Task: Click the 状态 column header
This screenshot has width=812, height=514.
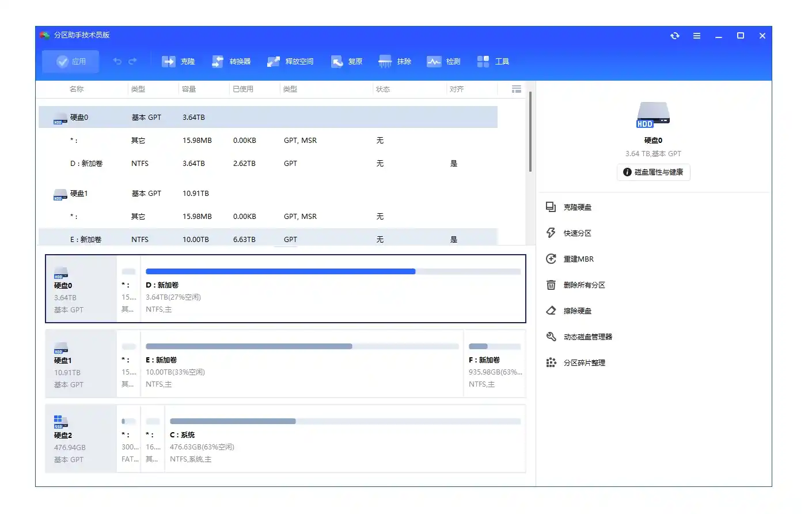Action: click(x=383, y=89)
